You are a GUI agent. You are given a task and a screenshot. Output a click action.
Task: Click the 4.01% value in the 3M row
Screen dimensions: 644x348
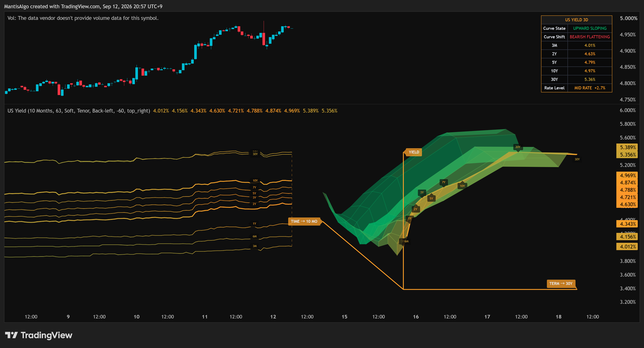coord(589,45)
